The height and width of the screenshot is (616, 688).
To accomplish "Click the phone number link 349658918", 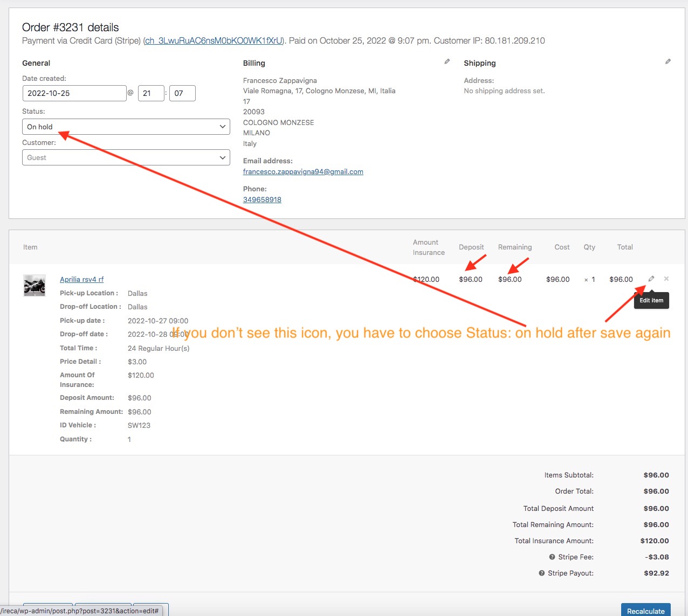I will click(262, 200).
